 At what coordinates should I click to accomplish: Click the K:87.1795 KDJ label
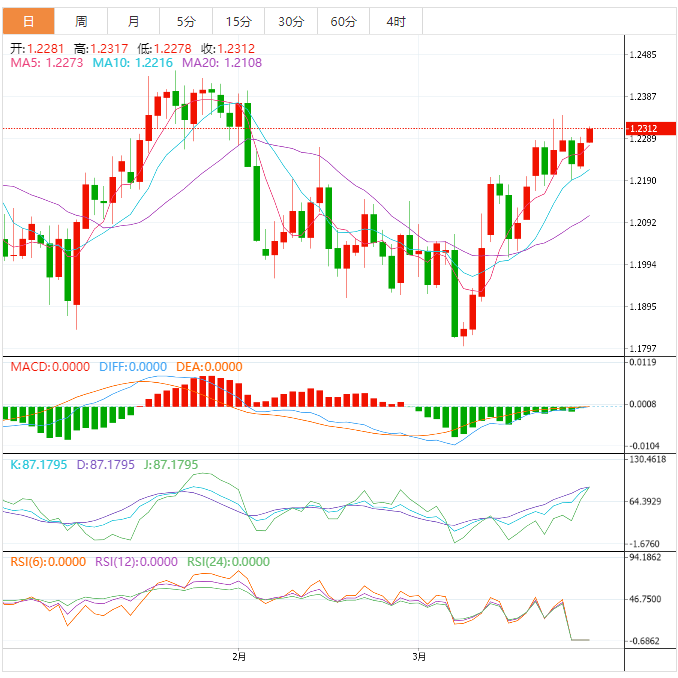point(38,465)
